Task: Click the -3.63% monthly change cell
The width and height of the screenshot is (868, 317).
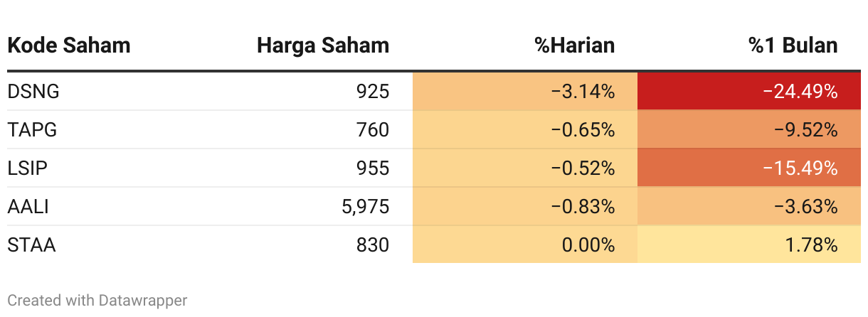Action: pyautogui.click(x=749, y=207)
